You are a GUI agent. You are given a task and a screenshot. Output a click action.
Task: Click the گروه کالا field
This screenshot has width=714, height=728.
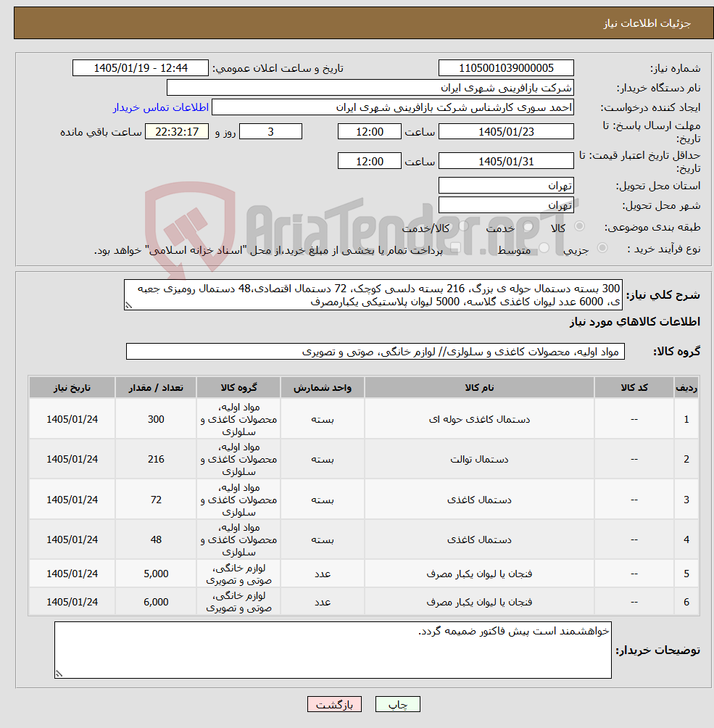point(375,352)
